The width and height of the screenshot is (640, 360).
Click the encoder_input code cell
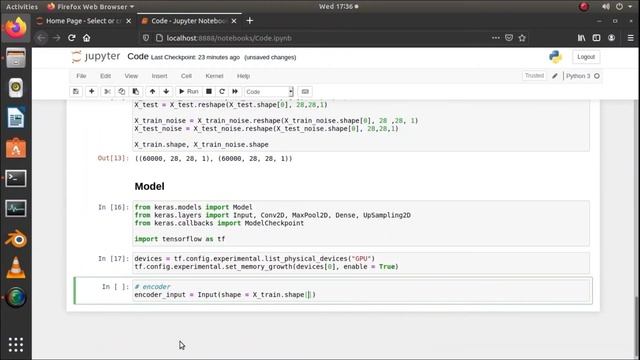click(x=361, y=291)
